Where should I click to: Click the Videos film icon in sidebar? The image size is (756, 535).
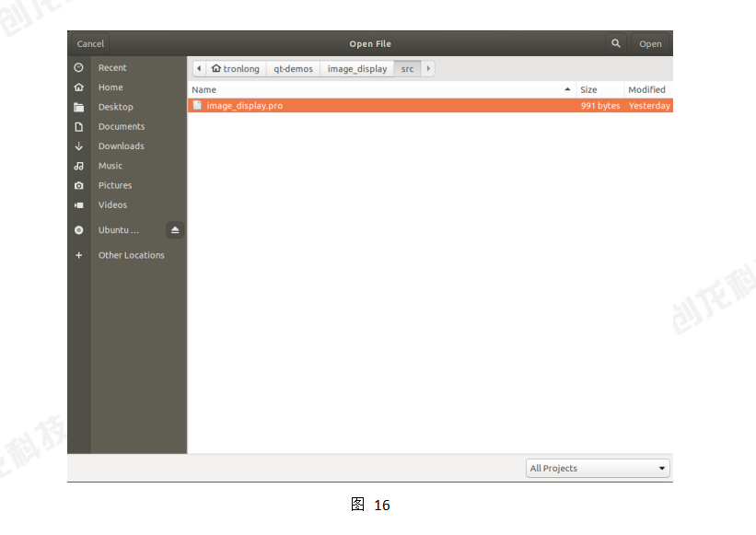(x=78, y=204)
